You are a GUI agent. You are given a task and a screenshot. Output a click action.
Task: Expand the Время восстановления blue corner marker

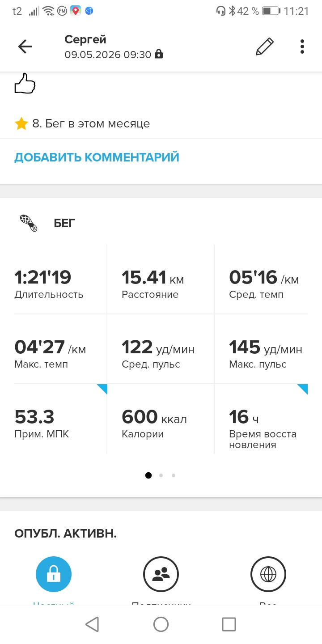point(302,389)
